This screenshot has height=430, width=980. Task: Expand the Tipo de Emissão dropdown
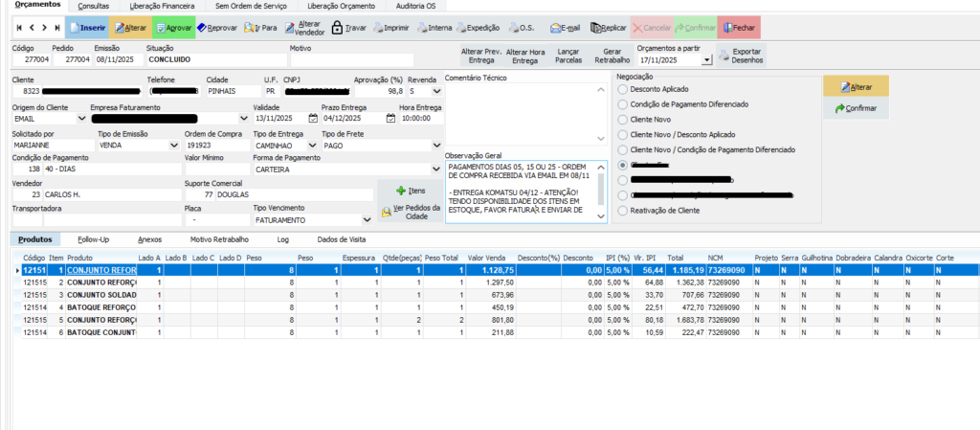pyautogui.click(x=173, y=145)
